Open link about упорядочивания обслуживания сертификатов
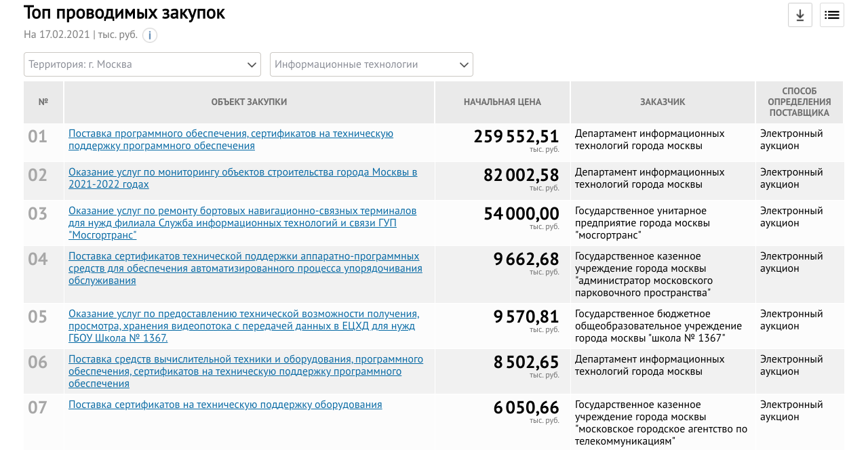868x450 pixels. click(245, 268)
